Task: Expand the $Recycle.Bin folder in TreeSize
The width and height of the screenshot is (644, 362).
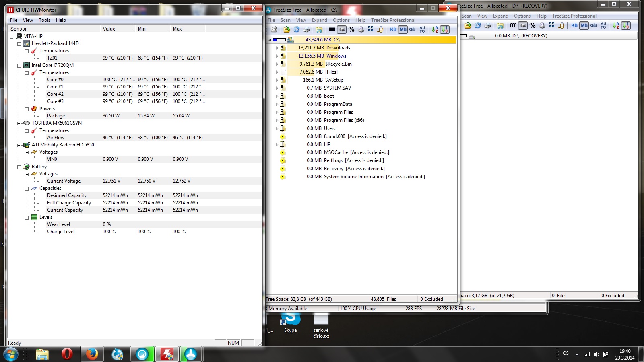Action: pos(277,64)
